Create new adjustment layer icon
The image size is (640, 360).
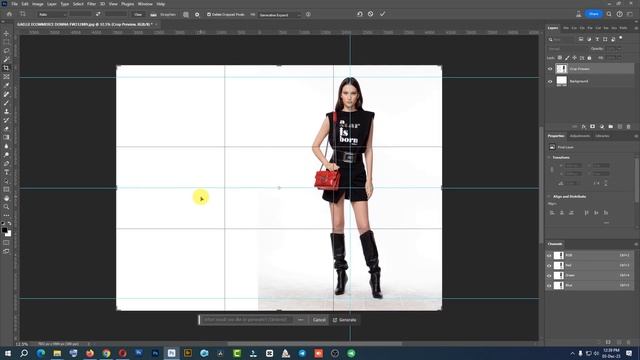(602, 127)
